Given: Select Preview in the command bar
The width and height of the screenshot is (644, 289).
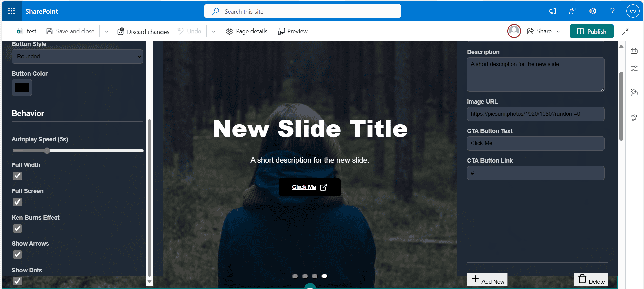Looking at the screenshot, I should [x=293, y=31].
